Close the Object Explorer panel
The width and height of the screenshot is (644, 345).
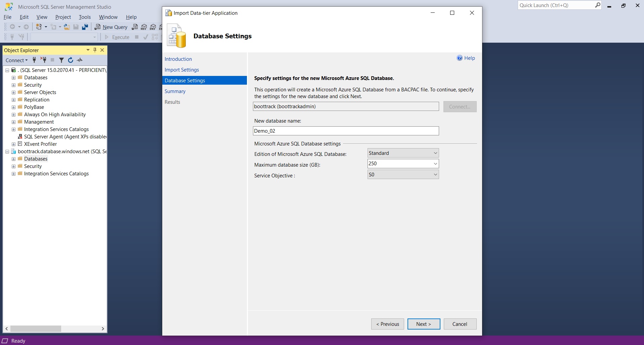[x=102, y=50]
